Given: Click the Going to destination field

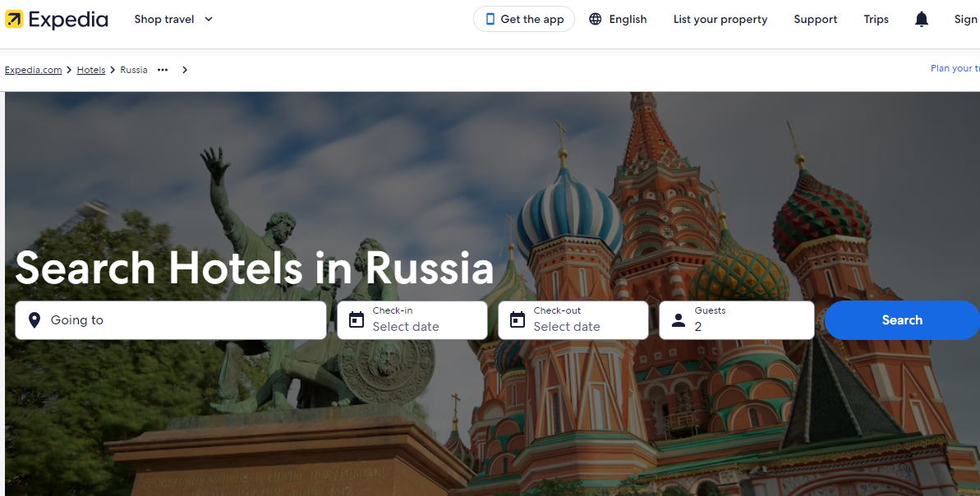Looking at the screenshot, I should (171, 320).
